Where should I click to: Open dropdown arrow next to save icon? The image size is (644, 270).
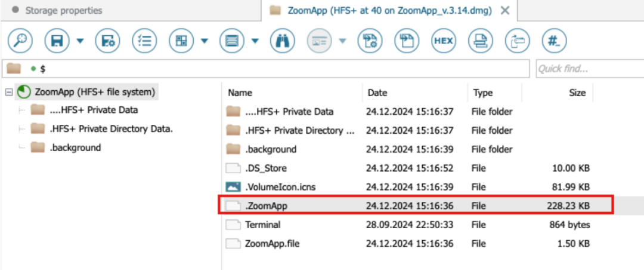80,41
